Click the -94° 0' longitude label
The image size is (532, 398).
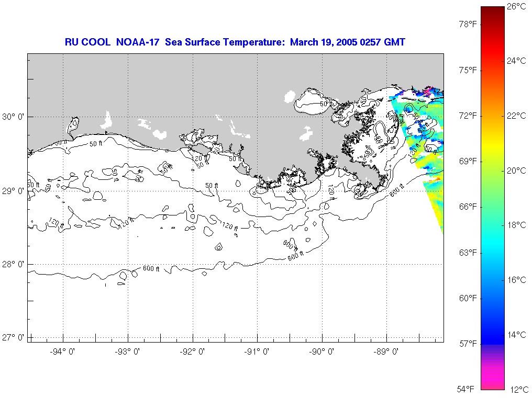(62, 351)
